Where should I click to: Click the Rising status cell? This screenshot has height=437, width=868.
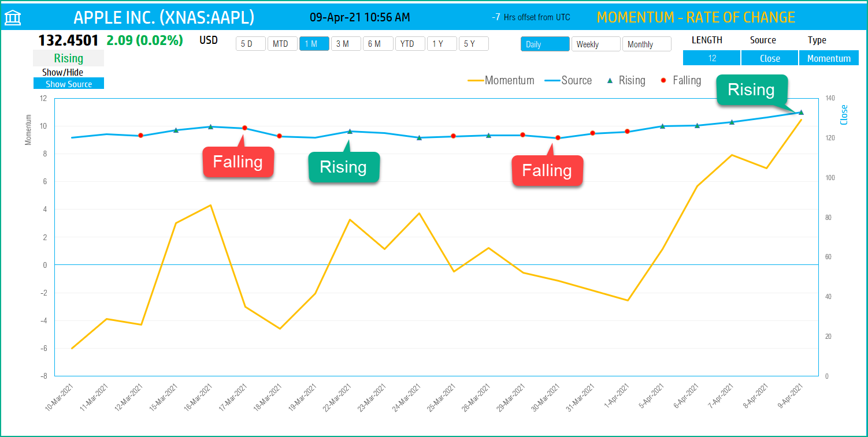pyautogui.click(x=68, y=58)
